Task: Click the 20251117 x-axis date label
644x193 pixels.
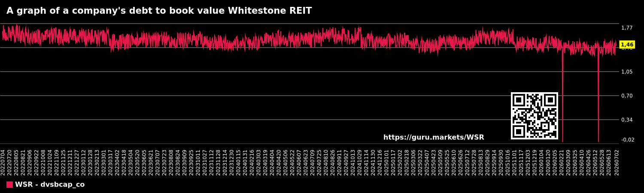Action: [521, 162]
